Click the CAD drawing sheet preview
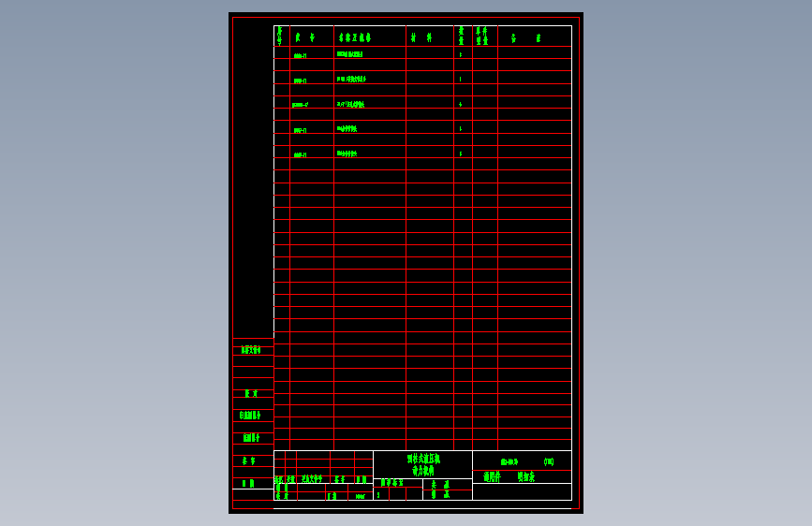Screen dimensions: 812x526 pyautogui.click(x=406, y=263)
